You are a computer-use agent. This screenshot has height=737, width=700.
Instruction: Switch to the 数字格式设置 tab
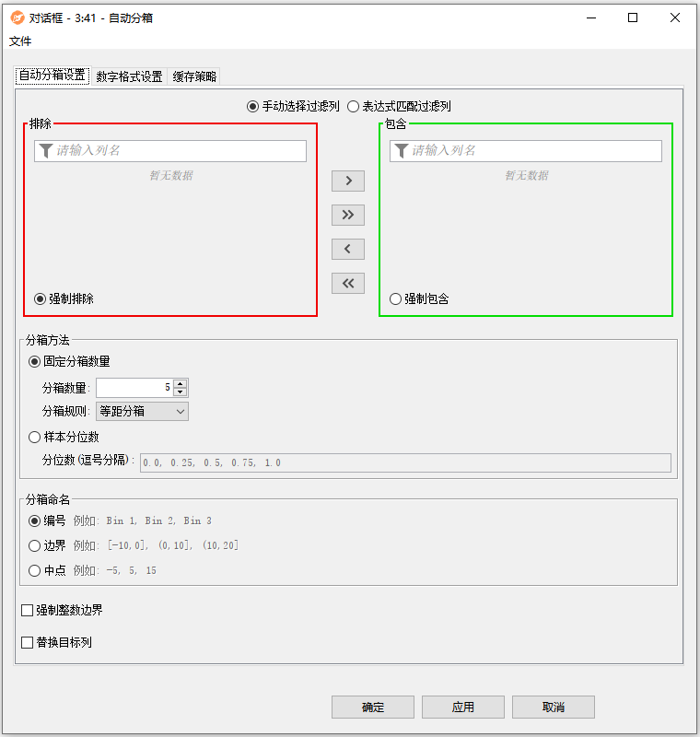click(x=129, y=76)
